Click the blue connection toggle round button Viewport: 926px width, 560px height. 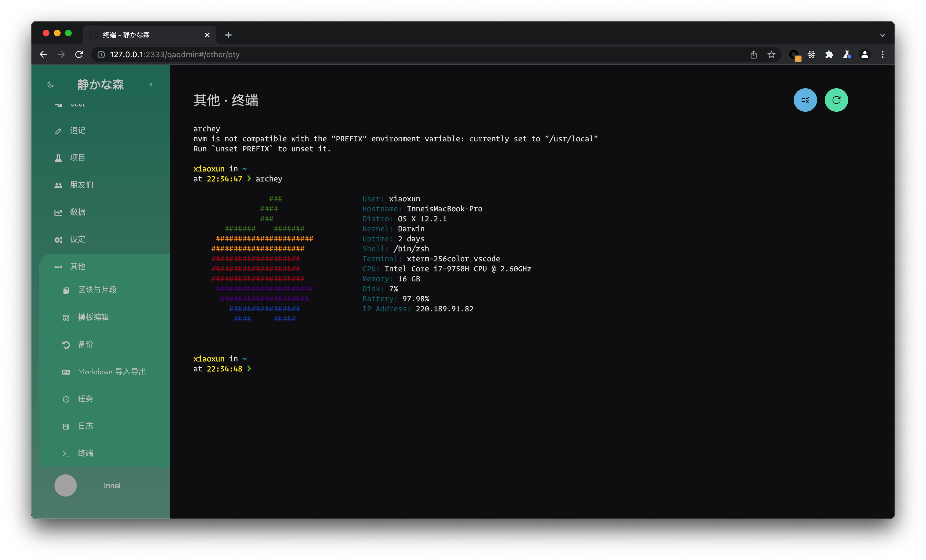click(805, 100)
